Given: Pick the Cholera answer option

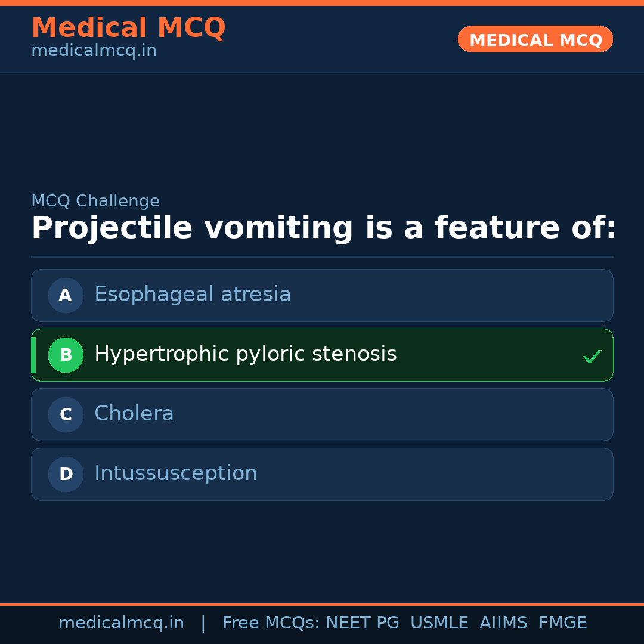Looking at the screenshot, I should (x=134, y=414).
